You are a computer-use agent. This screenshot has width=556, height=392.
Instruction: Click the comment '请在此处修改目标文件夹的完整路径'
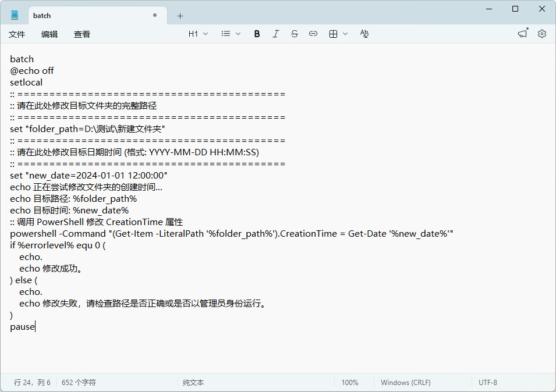(87, 106)
